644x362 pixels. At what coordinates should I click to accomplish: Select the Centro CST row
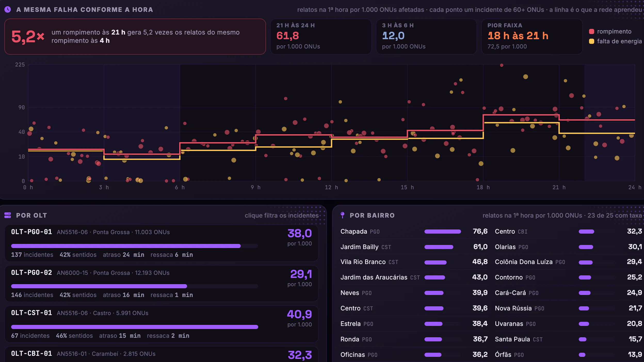pyautogui.click(x=414, y=308)
